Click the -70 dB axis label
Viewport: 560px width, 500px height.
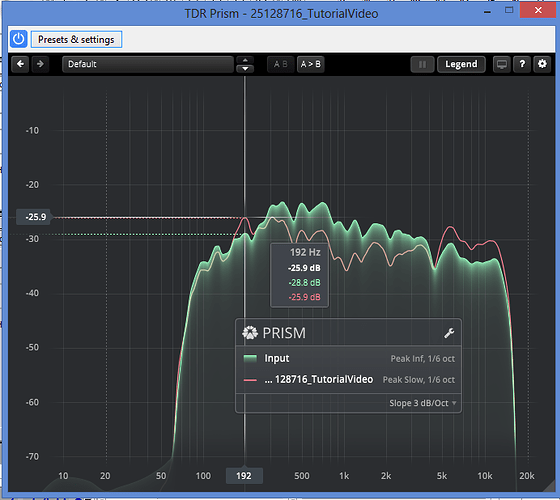pos(32,457)
